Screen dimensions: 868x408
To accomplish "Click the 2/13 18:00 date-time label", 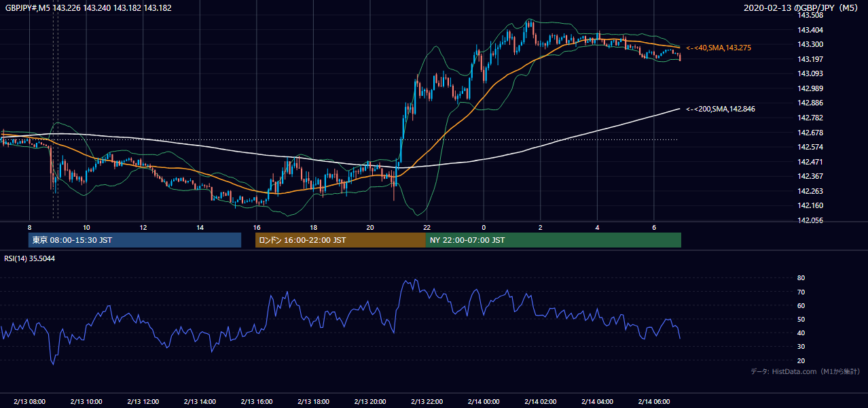I will click(313, 402).
